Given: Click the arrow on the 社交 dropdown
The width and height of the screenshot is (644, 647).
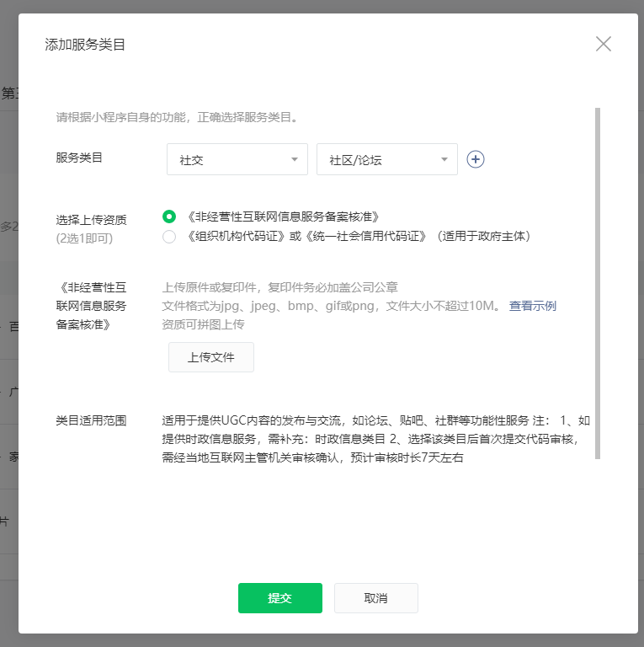Looking at the screenshot, I should (x=294, y=159).
